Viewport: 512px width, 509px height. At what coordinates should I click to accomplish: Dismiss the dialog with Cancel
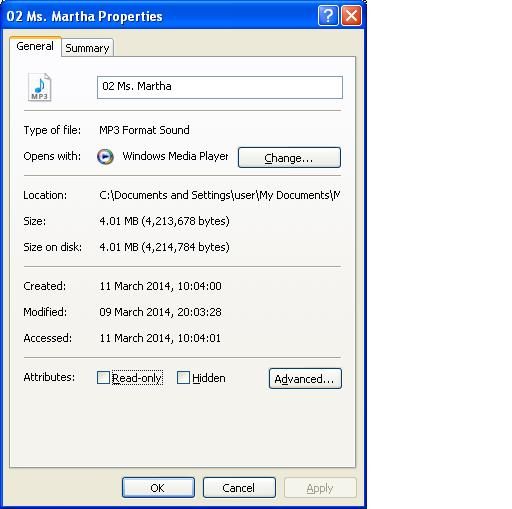(239, 488)
